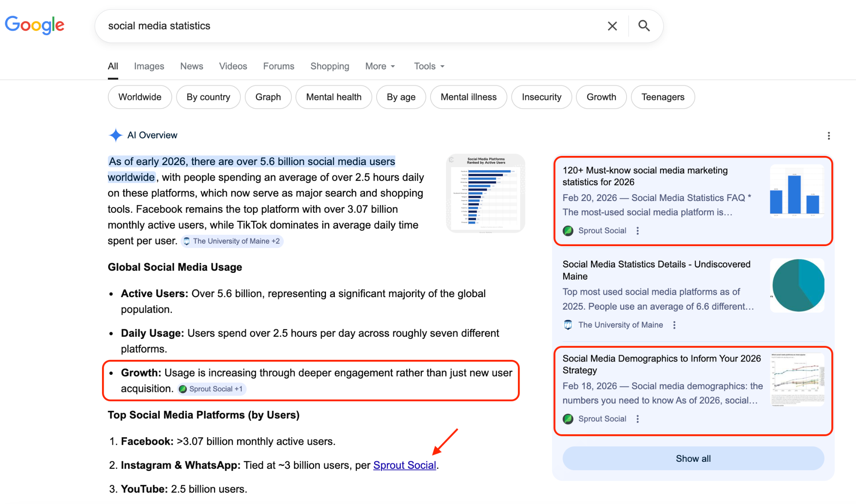This screenshot has width=856, height=504.
Task: Expand the Tools dropdown
Action: [x=429, y=66]
